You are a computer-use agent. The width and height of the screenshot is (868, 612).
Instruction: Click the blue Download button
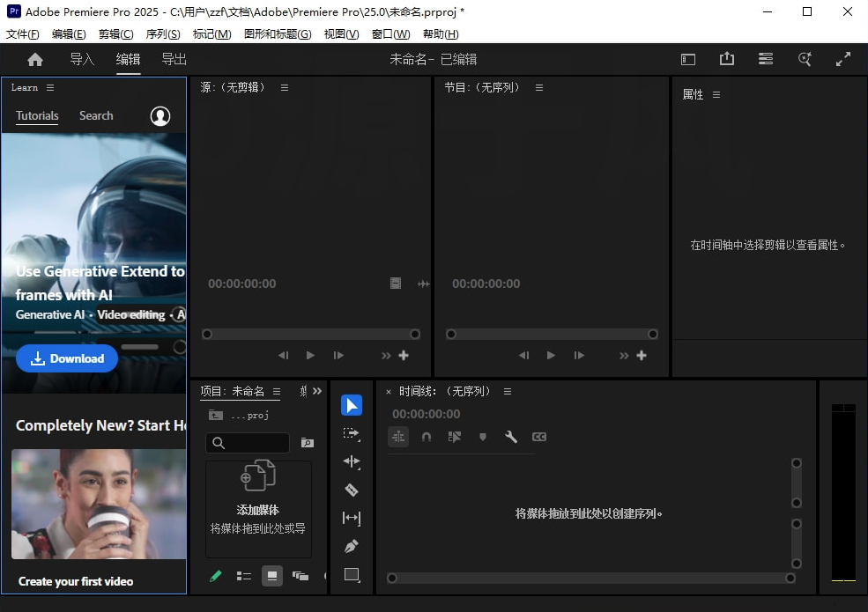pos(67,358)
